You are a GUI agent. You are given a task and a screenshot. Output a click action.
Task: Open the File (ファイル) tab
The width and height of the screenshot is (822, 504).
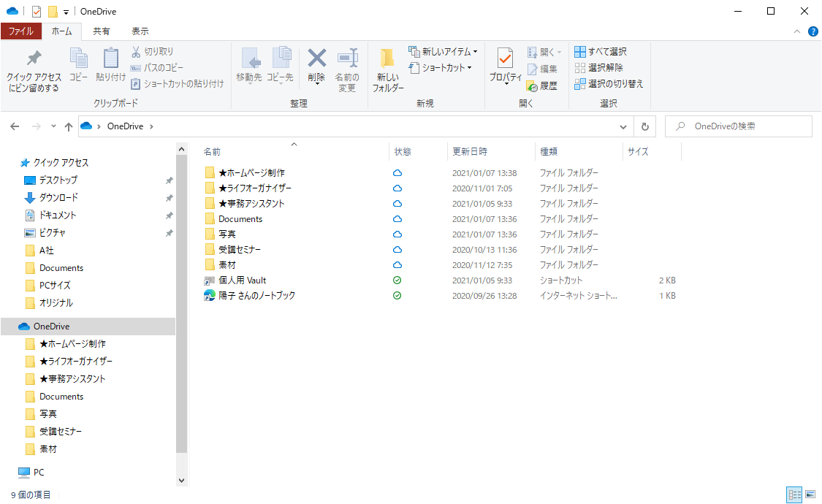21,31
